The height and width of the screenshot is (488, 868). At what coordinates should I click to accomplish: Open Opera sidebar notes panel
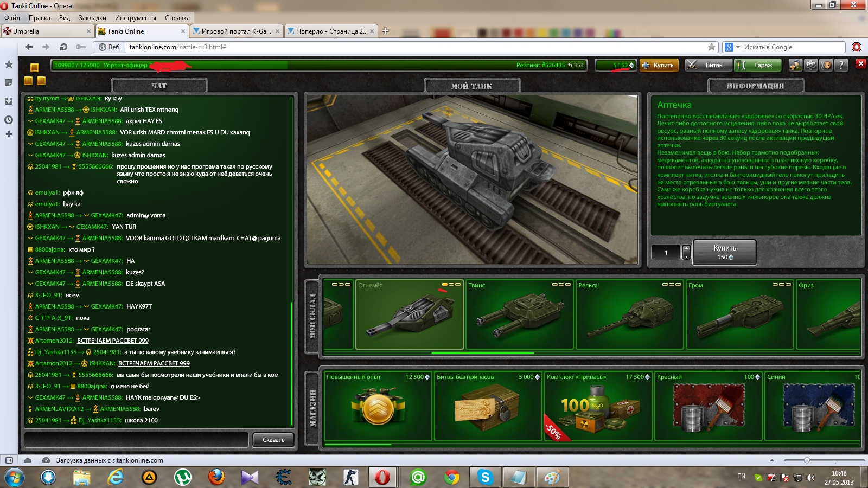click(9, 83)
